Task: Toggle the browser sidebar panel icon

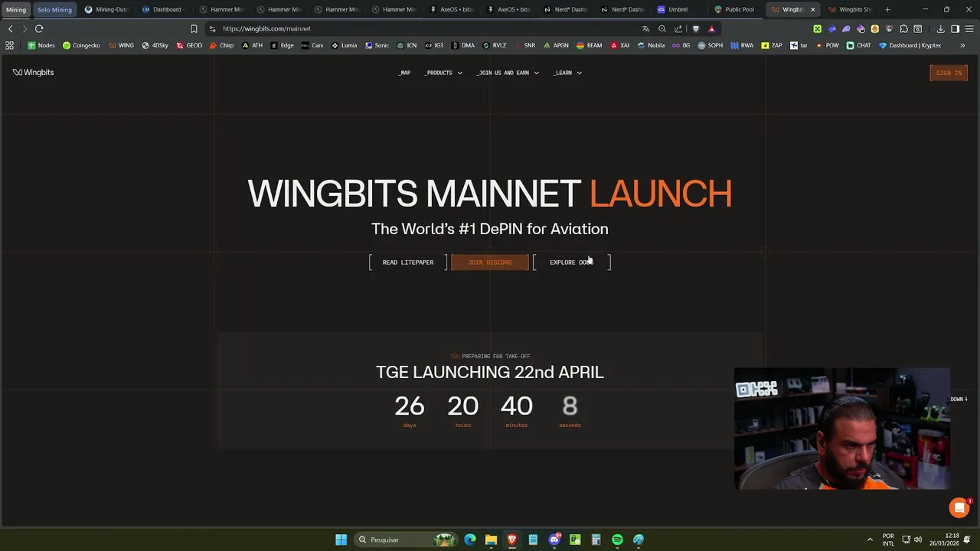Action: click(955, 28)
